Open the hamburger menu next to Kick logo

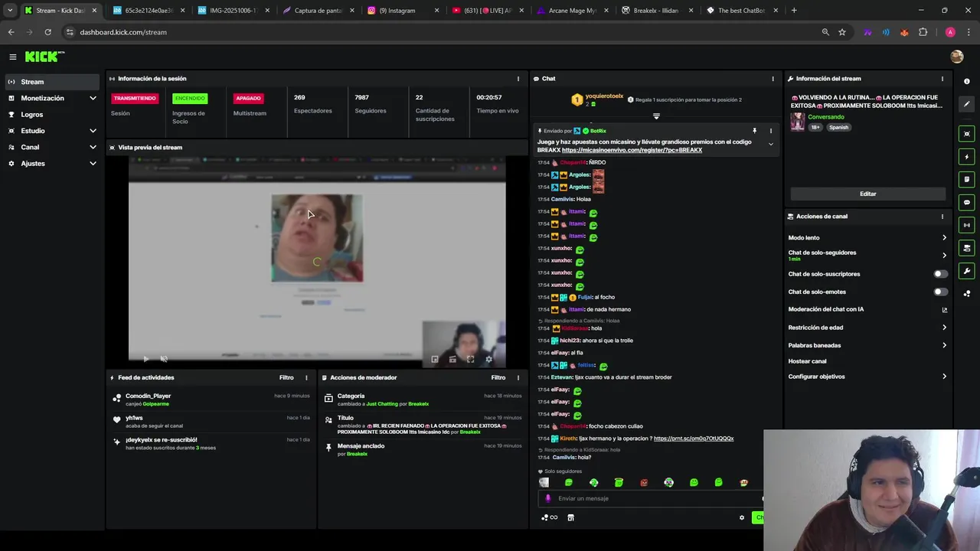[12, 57]
